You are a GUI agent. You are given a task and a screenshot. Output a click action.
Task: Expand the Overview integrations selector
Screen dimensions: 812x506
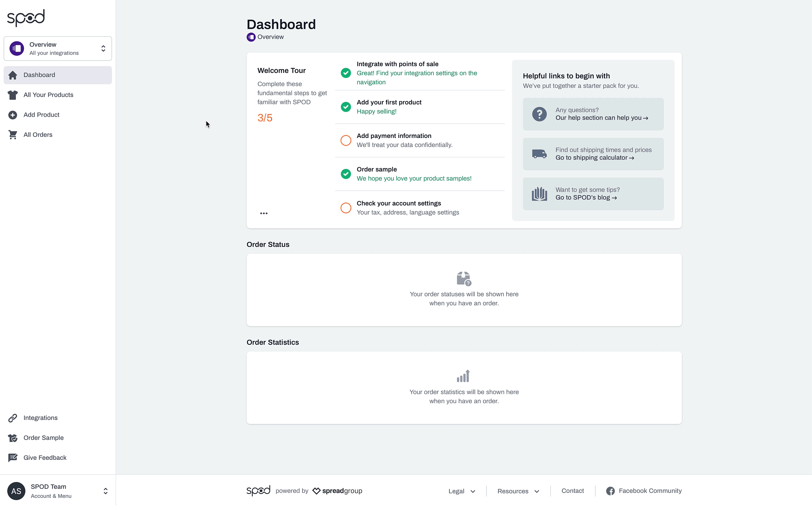57,49
